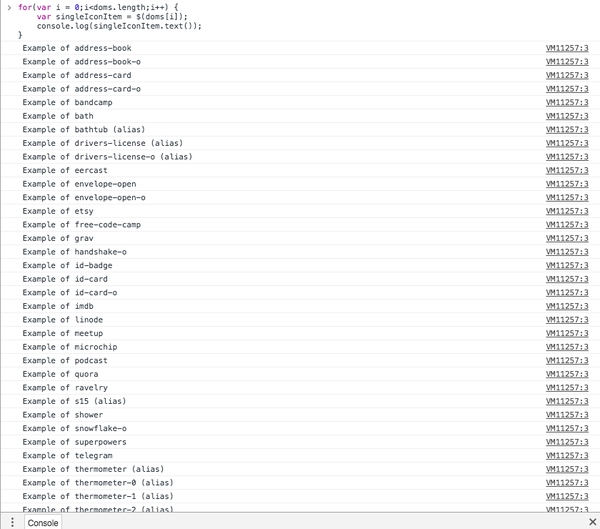Open VM11257:3 link beside quora row
The width and height of the screenshot is (600, 529).
click(567, 374)
